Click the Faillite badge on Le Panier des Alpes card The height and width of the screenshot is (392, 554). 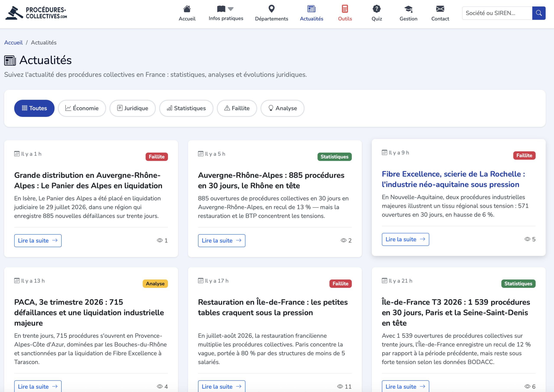(157, 157)
